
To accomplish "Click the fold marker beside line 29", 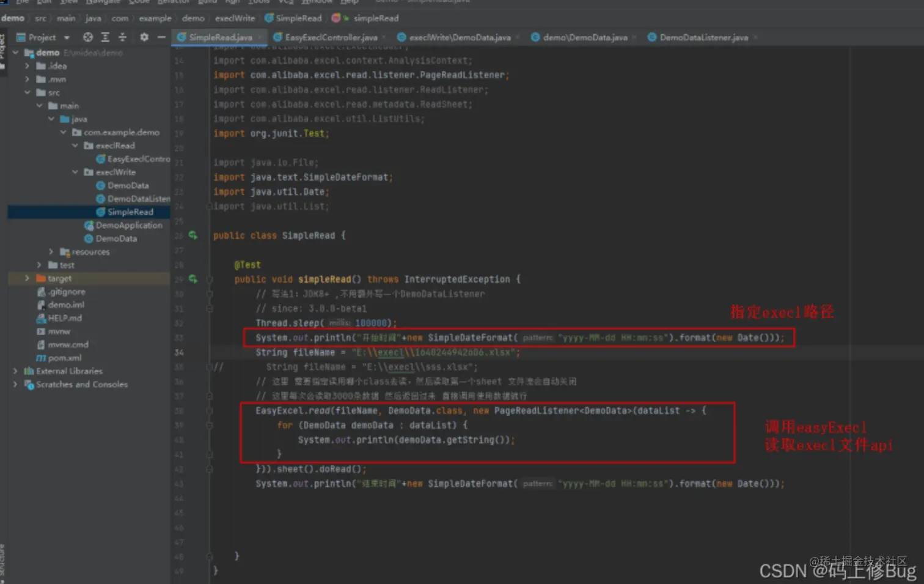I will pyautogui.click(x=210, y=279).
